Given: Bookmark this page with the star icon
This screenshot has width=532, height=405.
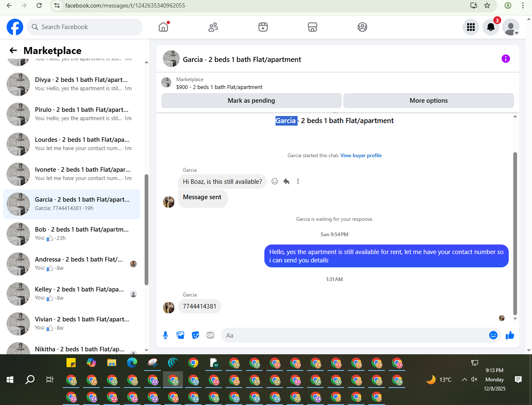Looking at the screenshot, I should pos(487,5).
